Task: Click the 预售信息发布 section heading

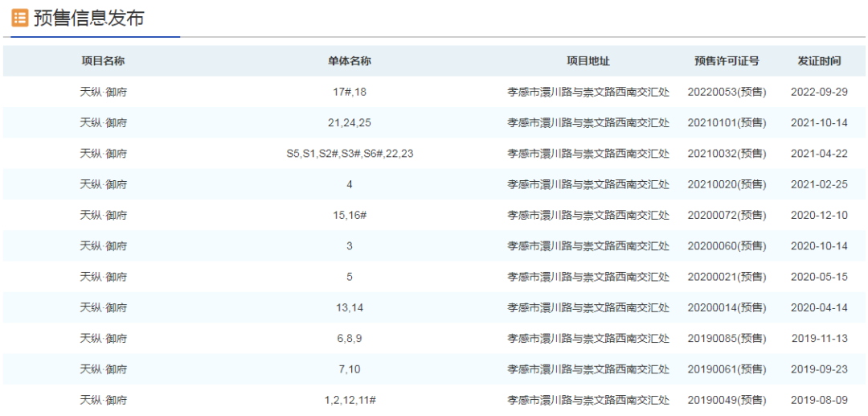Action: [x=88, y=18]
